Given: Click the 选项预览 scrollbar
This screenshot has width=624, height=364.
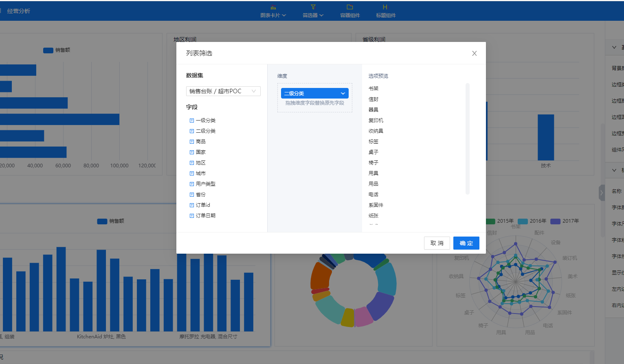Looking at the screenshot, I should pyautogui.click(x=468, y=139).
